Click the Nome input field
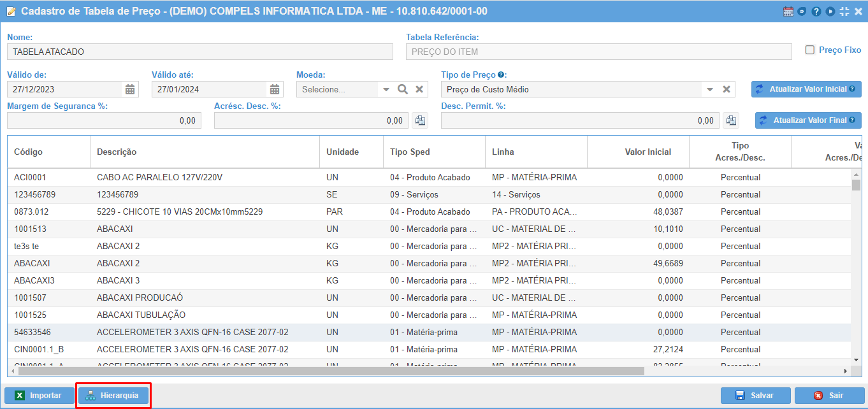The image size is (868, 409). [x=200, y=52]
